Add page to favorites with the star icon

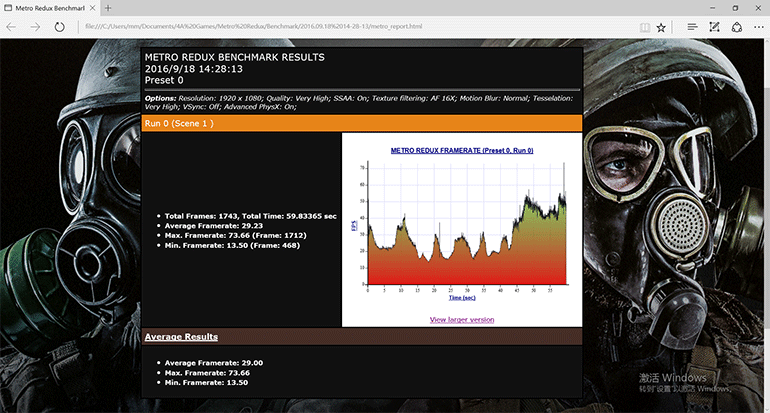pos(661,28)
